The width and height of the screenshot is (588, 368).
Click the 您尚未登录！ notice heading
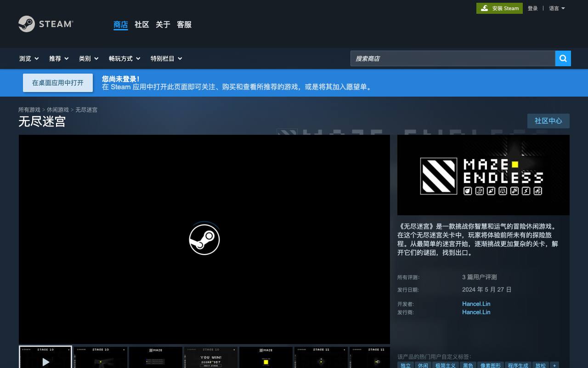coord(121,79)
